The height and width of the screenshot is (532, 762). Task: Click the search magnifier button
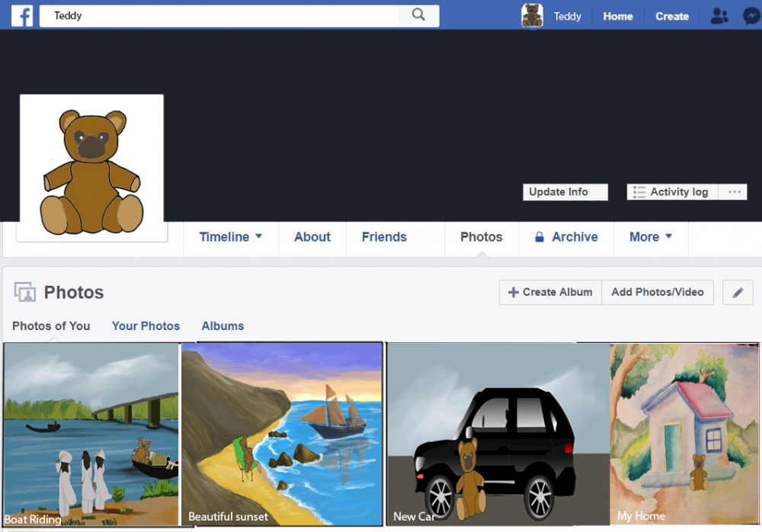pyautogui.click(x=418, y=15)
